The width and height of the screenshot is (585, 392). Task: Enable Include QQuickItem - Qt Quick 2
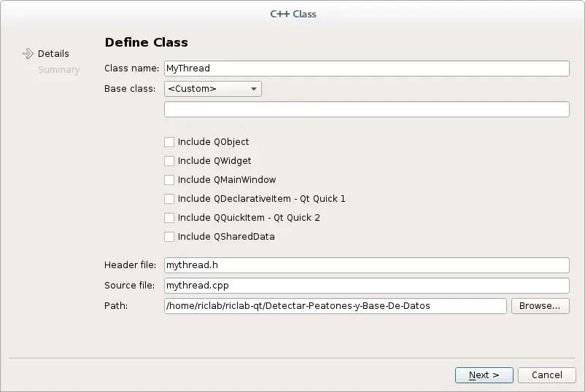[169, 218]
